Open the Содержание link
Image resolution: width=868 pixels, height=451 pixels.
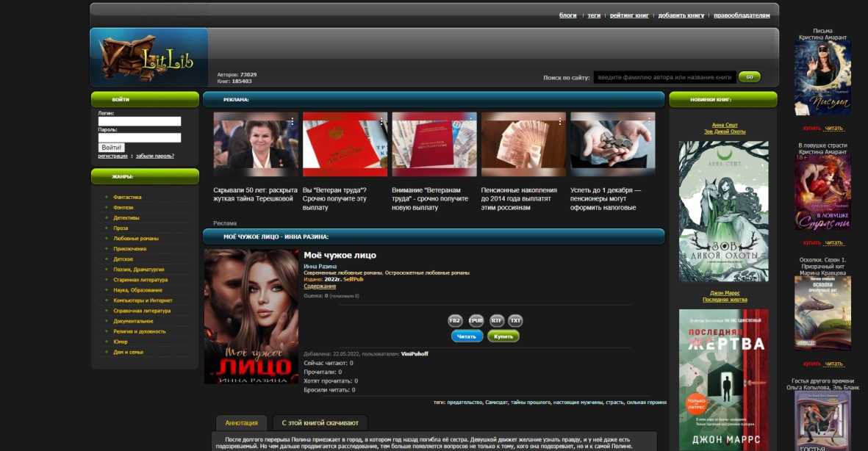pos(320,286)
